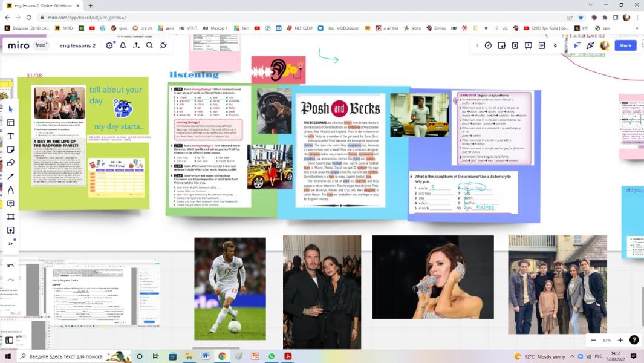Undo the last action
Screen dimensions: 644x363
(11, 266)
